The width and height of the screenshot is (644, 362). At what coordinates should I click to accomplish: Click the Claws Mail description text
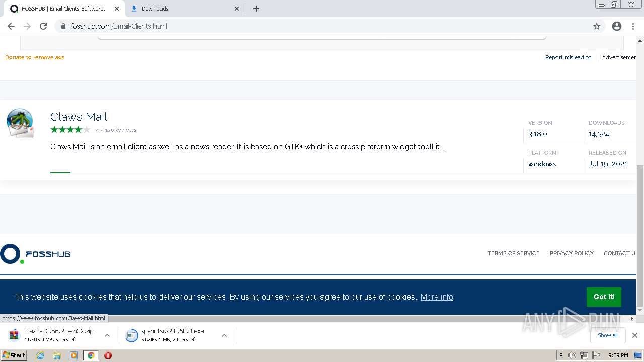click(248, 147)
